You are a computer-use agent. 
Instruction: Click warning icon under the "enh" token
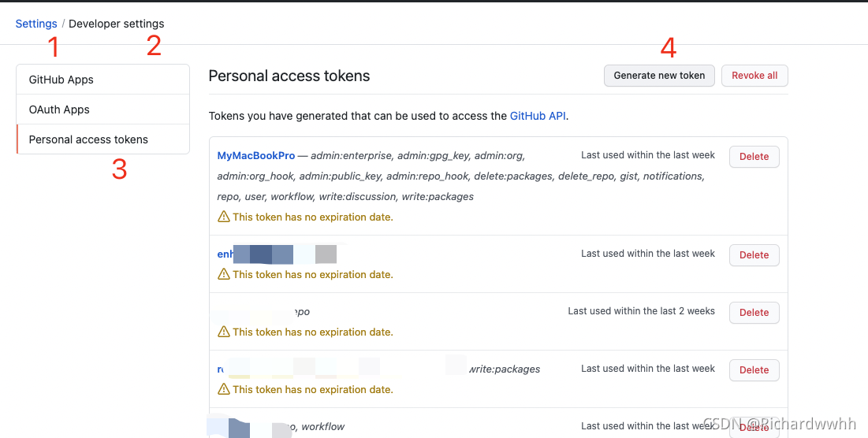pyautogui.click(x=224, y=274)
